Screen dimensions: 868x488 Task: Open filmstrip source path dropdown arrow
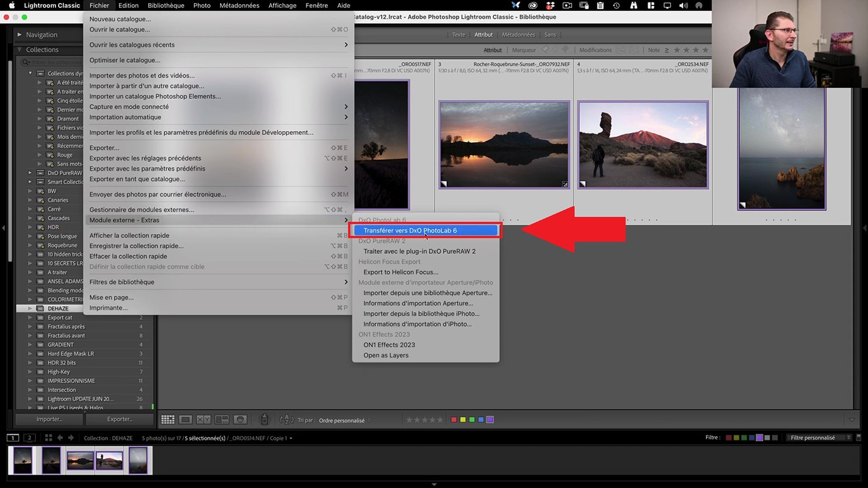[291, 438]
